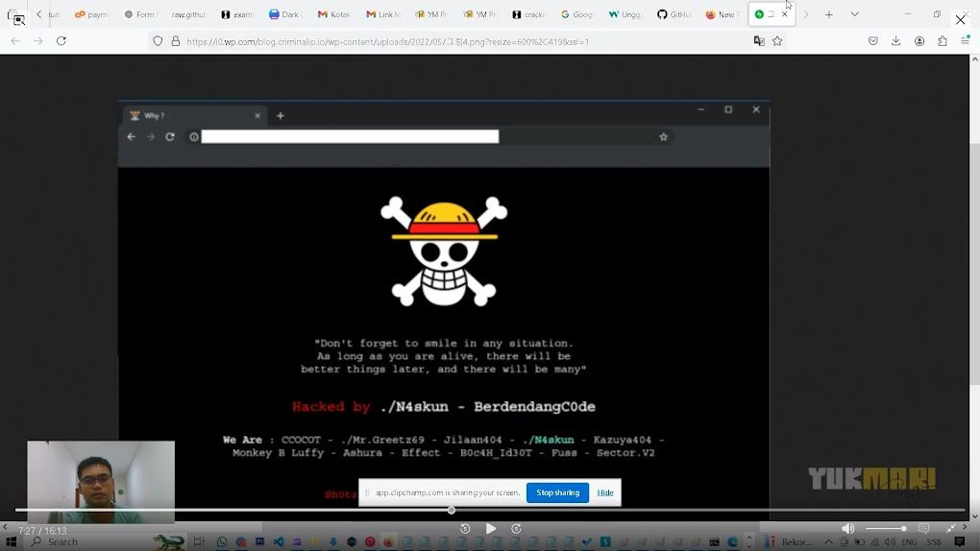
Task: Open the translate page icon
Action: point(759,41)
